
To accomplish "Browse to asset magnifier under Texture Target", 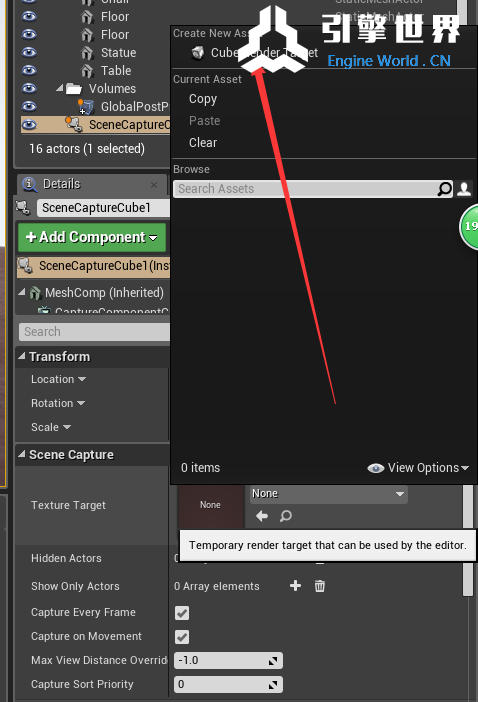I will click(x=286, y=516).
